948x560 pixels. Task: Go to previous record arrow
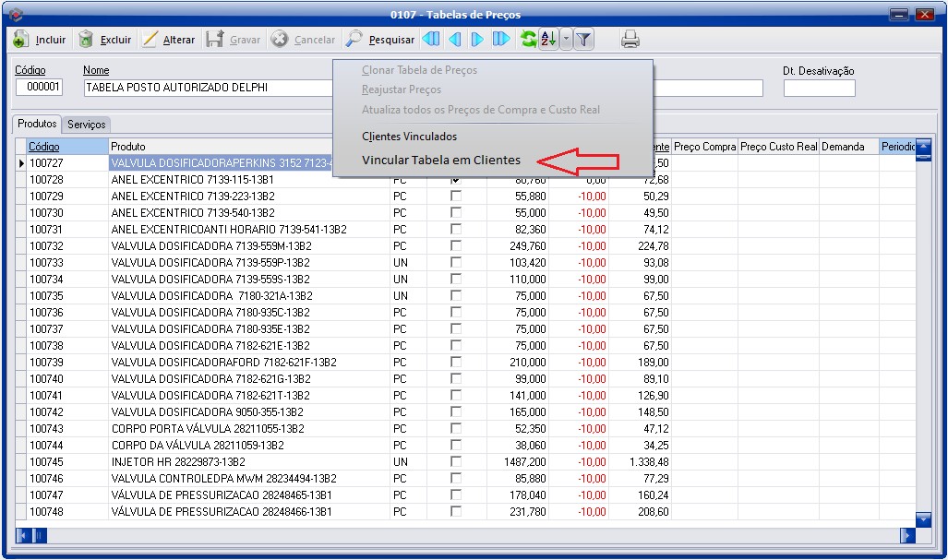[454, 40]
